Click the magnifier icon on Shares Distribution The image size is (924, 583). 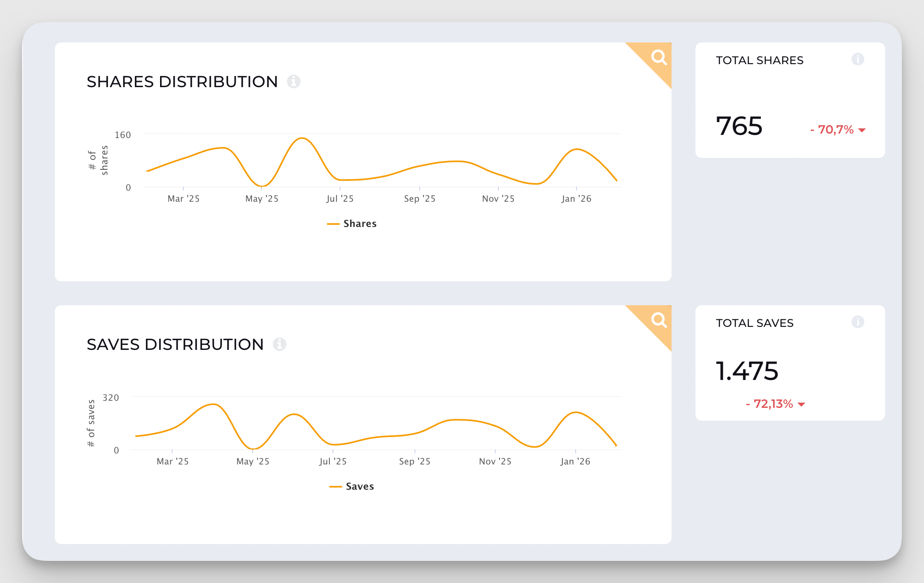[658, 57]
